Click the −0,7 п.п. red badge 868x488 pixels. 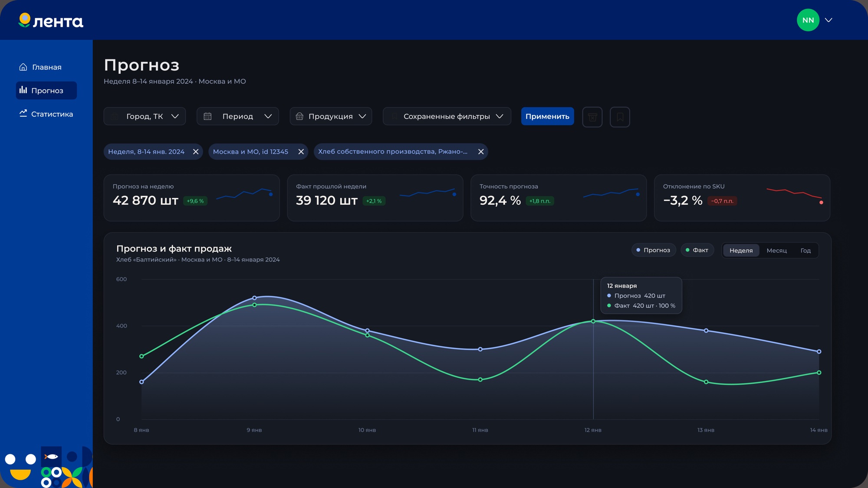pos(722,201)
